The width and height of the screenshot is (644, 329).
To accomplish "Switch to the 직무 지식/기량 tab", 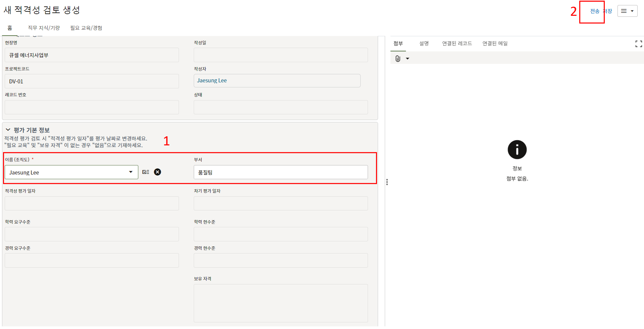I will (44, 28).
